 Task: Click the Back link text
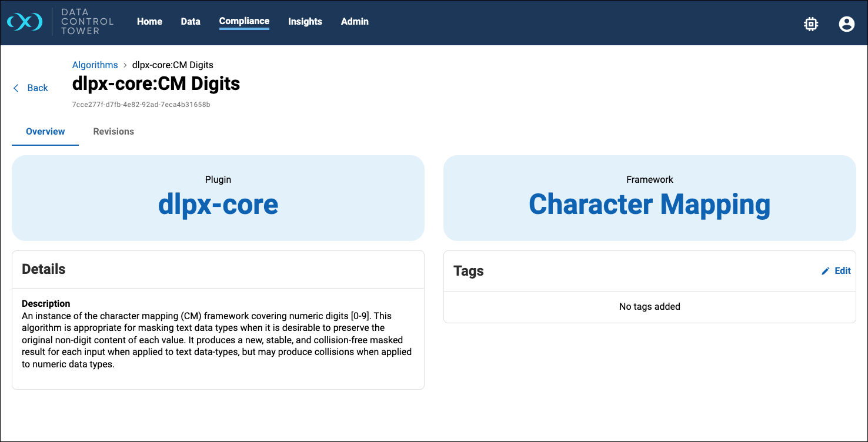[38, 88]
